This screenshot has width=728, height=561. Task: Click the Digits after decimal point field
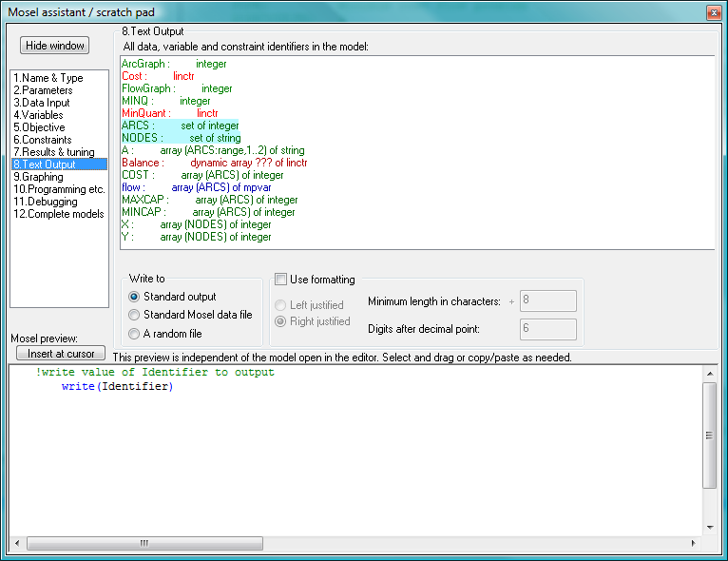548,329
